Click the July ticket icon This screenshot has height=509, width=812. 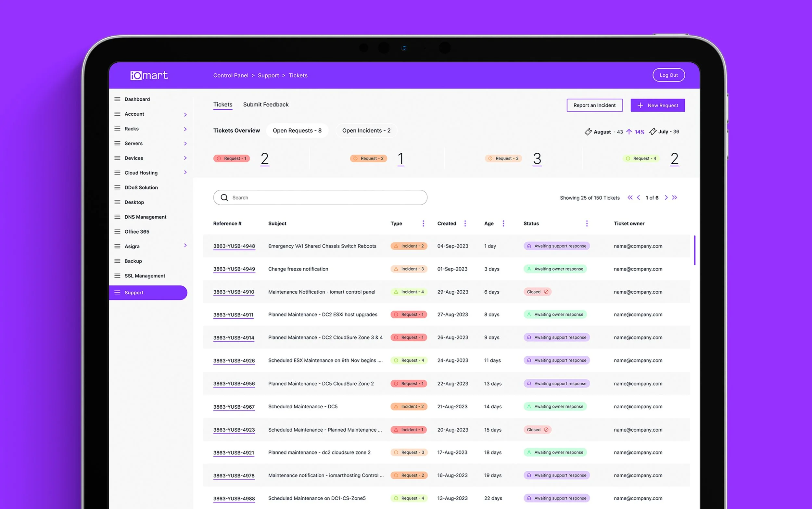(653, 132)
